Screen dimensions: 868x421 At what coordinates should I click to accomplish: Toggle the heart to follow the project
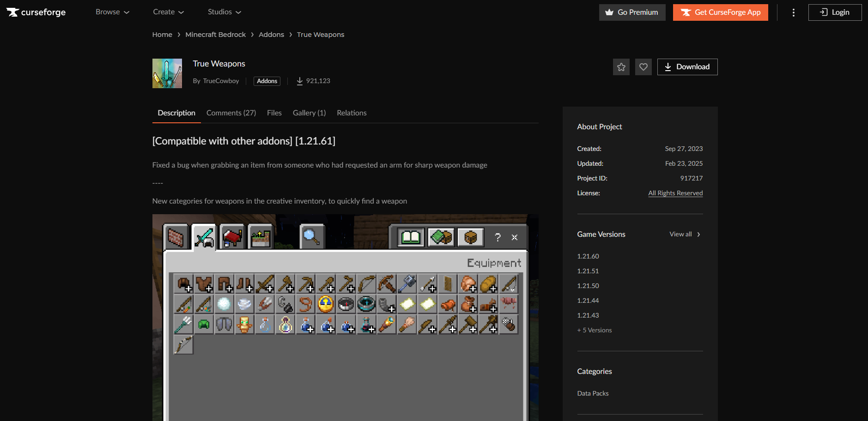(x=643, y=66)
